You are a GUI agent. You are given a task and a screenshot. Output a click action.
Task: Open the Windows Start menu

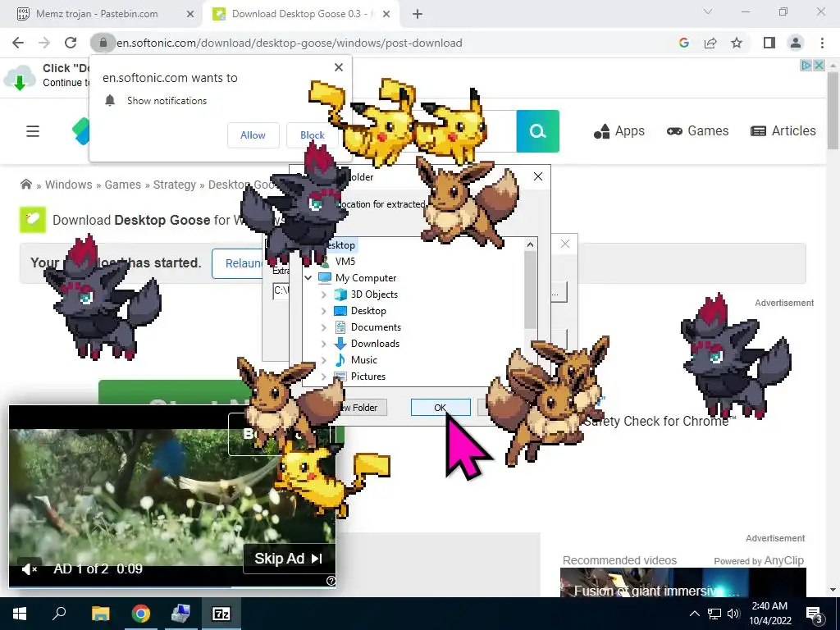click(20, 614)
